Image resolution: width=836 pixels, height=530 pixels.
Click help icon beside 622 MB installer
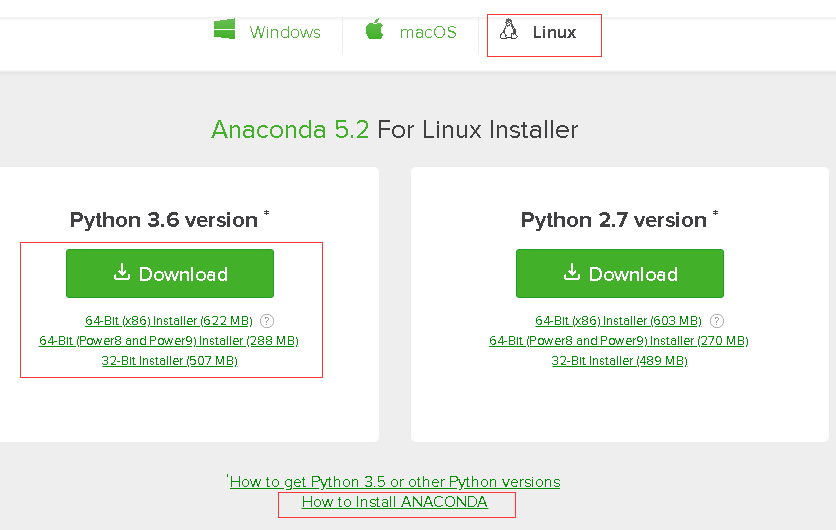pos(267,321)
